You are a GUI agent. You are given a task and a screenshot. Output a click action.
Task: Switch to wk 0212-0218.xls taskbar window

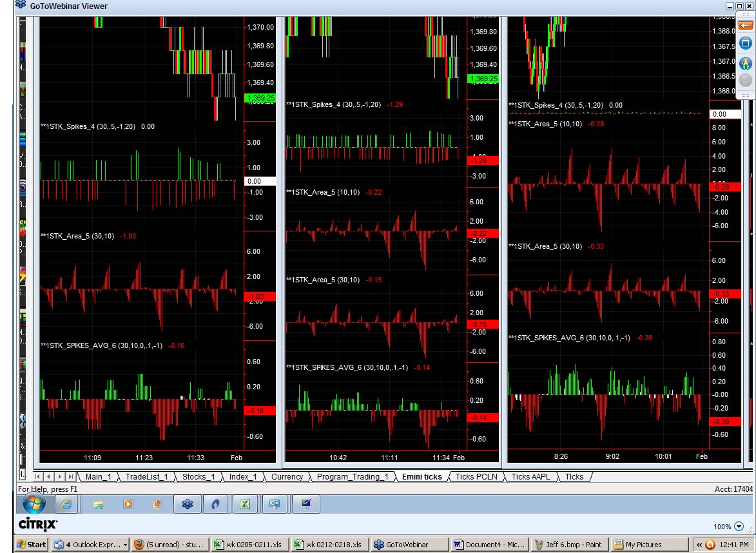pos(330,545)
